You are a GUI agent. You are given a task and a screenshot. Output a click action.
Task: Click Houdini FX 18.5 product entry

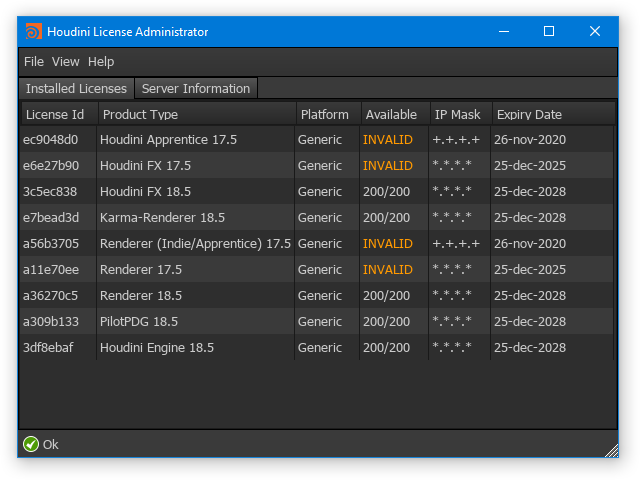pos(145,191)
